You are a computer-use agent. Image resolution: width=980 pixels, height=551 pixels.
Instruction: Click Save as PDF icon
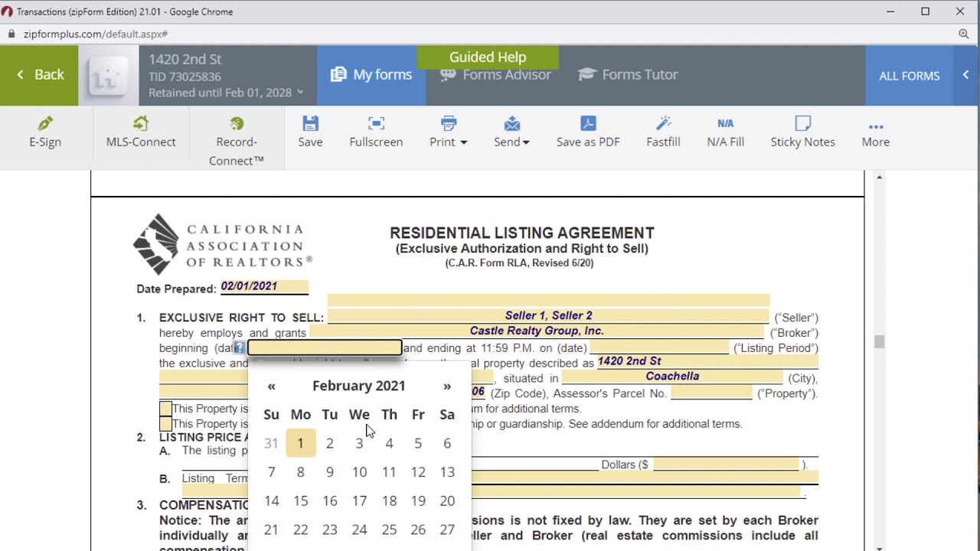point(588,123)
